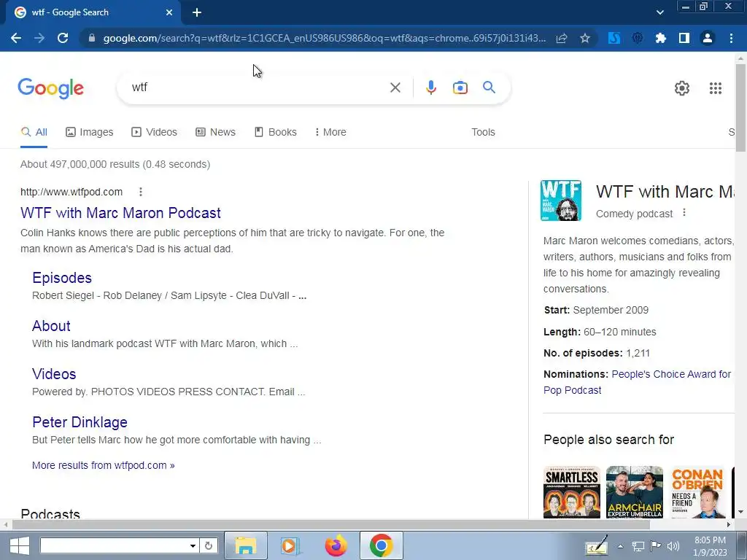Open Google quick settings gear
The width and height of the screenshot is (747, 560).
(682, 88)
